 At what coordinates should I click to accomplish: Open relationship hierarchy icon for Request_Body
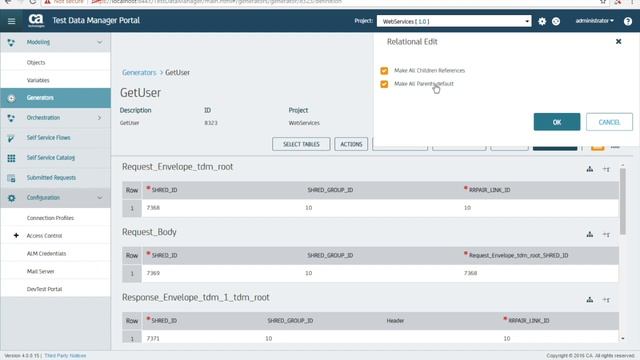[590, 234]
